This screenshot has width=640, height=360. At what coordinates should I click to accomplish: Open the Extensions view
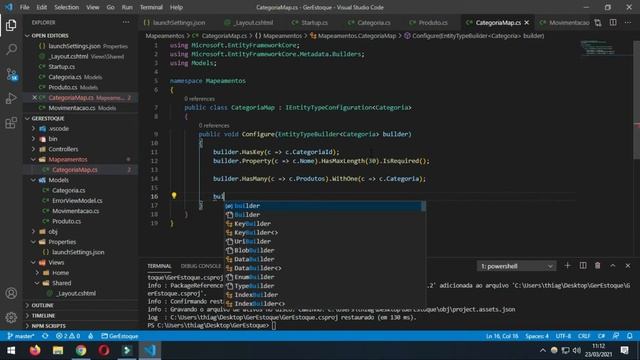pos(11,123)
